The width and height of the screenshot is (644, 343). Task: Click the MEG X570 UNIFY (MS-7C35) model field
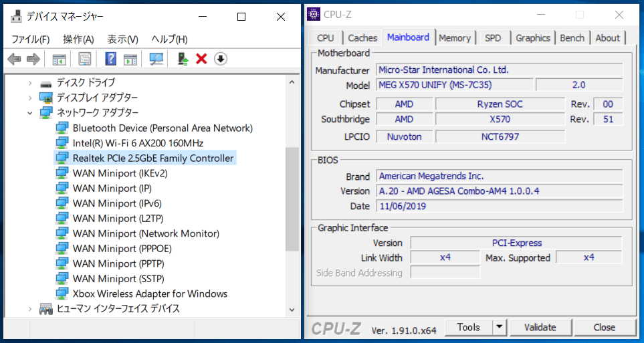[455, 85]
